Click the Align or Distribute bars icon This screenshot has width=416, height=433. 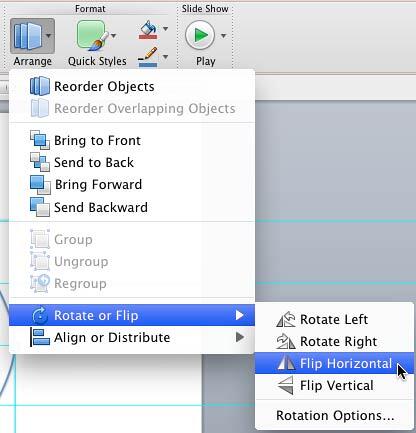(40, 337)
